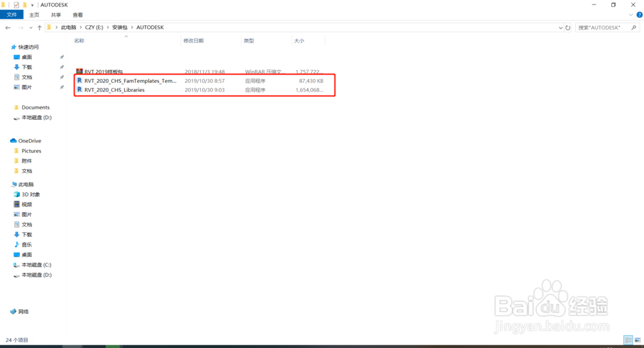Switch to details view icon
The width and height of the screenshot is (644, 348).
628,340
